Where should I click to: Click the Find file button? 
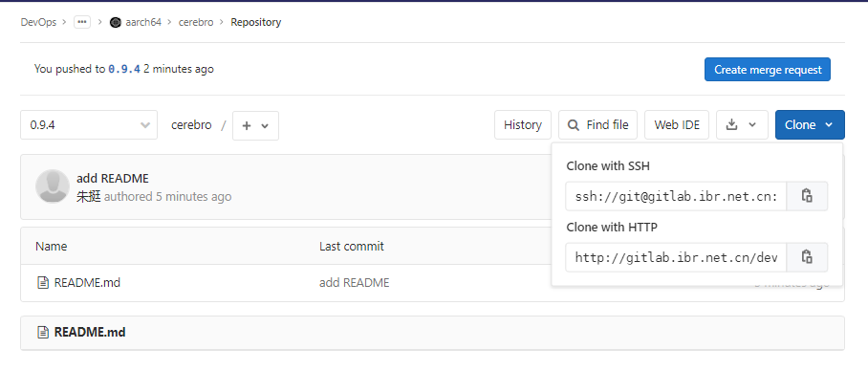pyautogui.click(x=597, y=124)
